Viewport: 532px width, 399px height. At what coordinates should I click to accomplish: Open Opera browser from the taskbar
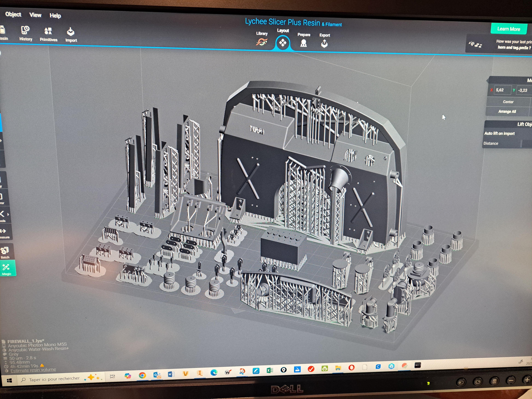click(351, 367)
